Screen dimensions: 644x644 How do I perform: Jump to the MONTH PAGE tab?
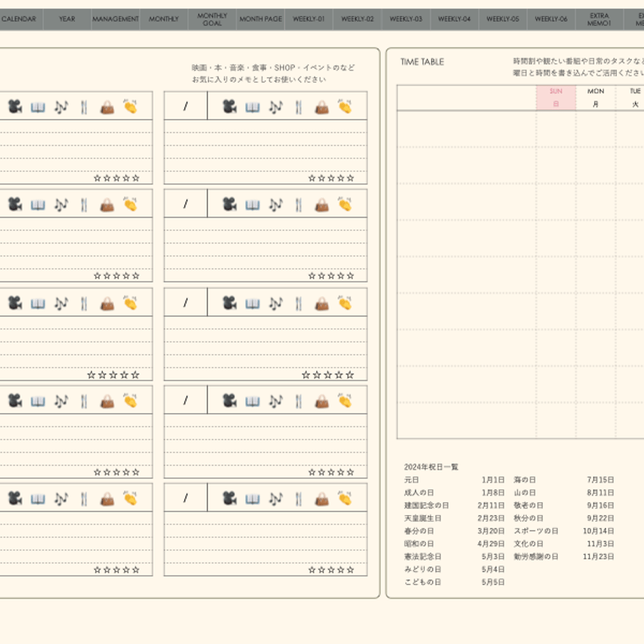click(x=261, y=20)
